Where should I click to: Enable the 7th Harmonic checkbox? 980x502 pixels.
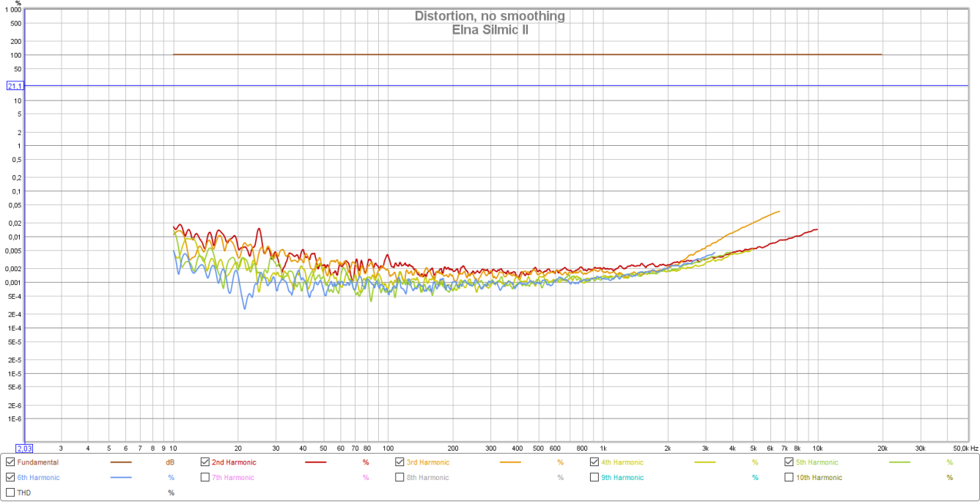(x=205, y=477)
